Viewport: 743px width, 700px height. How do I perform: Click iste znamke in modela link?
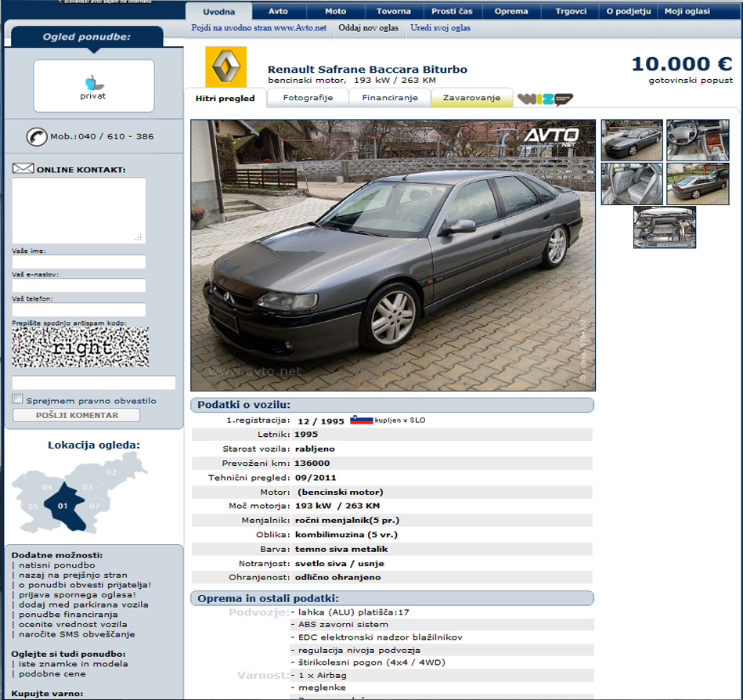click(x=73, y=664)
